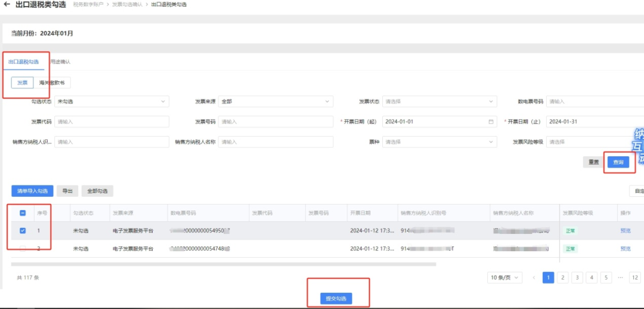Open the 票种 dropdown

(x=439, y=142)
